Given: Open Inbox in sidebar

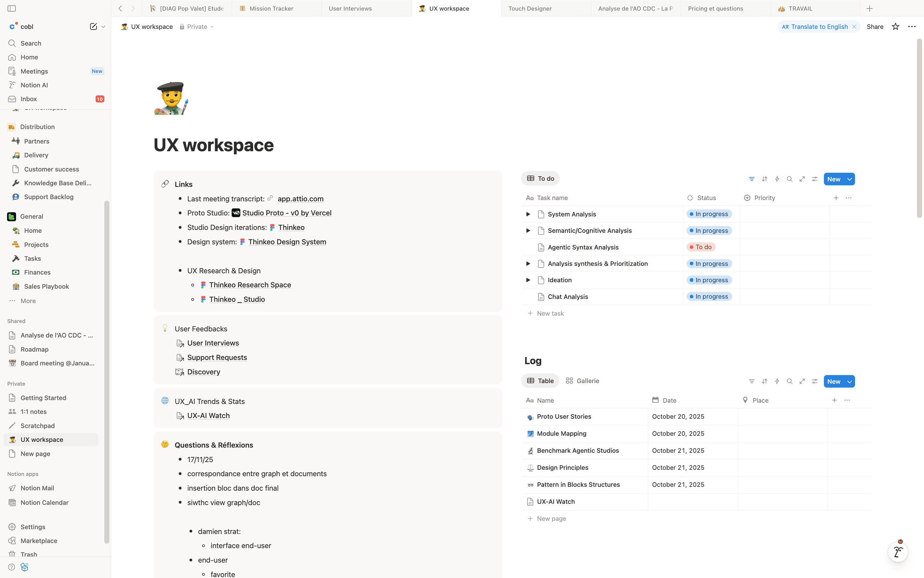Looking at the screenshot, I should [56, 99].
